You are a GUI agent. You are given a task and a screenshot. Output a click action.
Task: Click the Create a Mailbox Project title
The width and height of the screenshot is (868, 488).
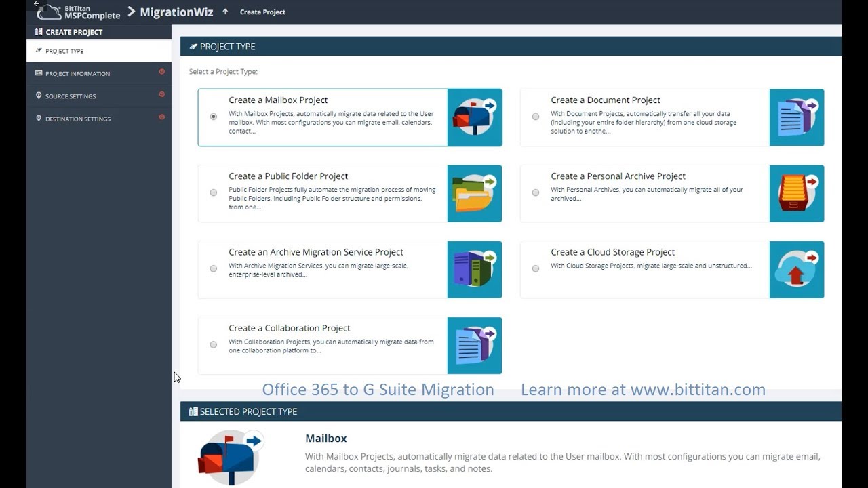click(x=278, y=100)
